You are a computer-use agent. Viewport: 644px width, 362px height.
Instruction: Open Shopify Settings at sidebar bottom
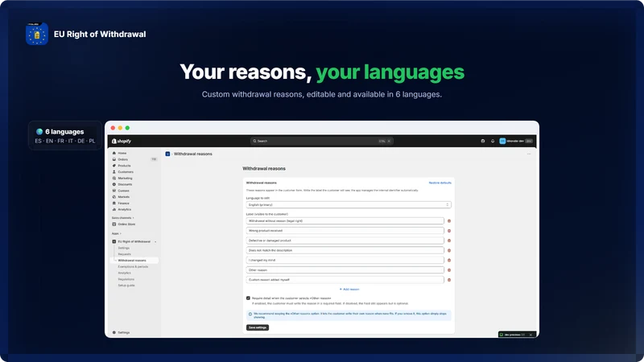pyautogui.click(x=123, y=332)
